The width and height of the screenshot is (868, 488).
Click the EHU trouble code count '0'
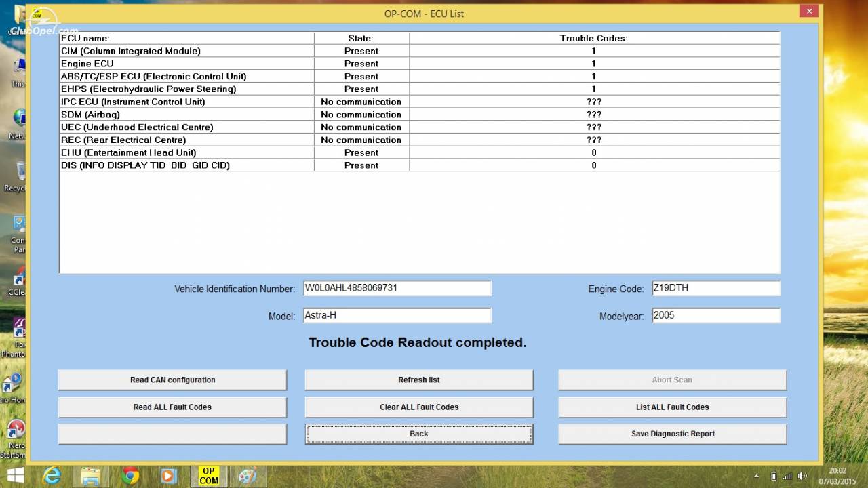594,152
